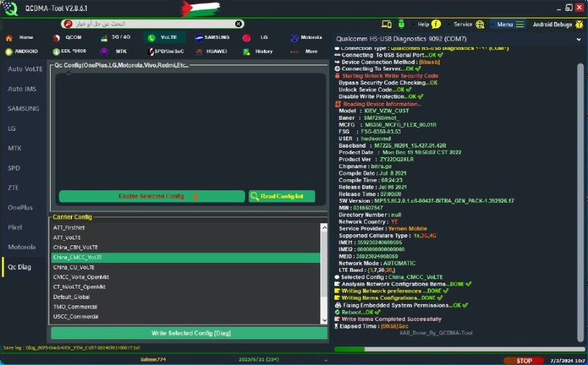
Task: Select SAMSUNG in the sidebar
Action: [x=24, y=109]
